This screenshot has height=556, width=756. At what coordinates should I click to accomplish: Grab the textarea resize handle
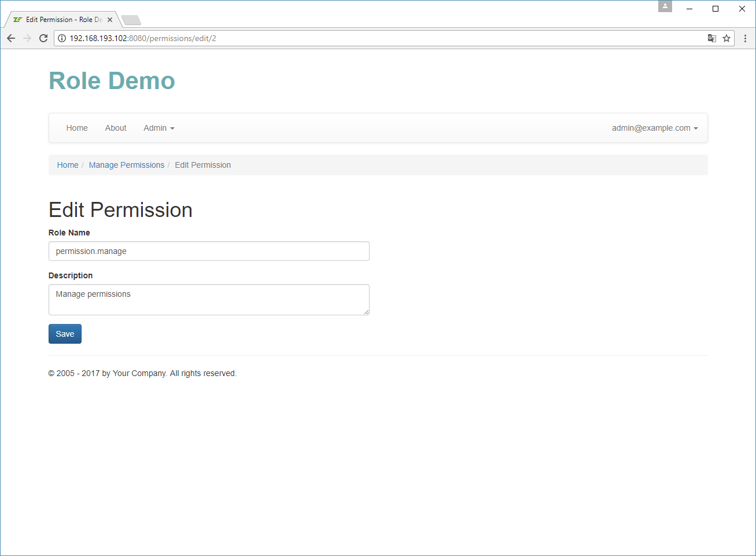[366, 312]
